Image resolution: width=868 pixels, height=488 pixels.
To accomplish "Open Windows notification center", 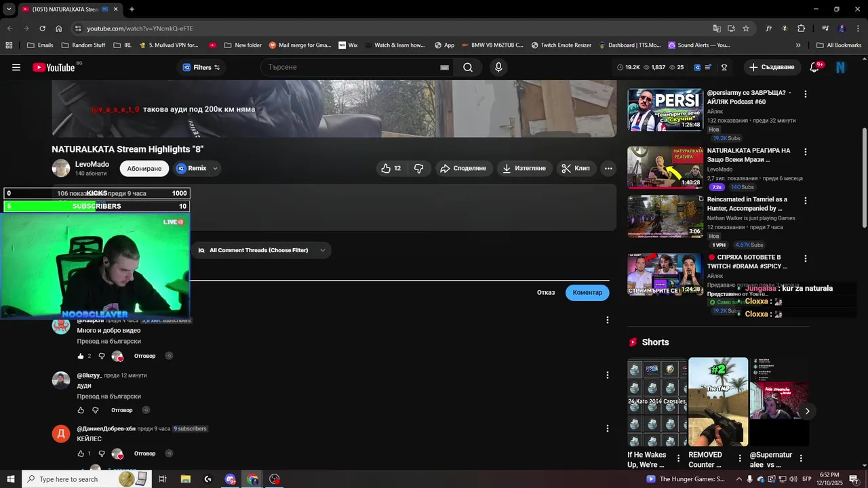I will coord(854,479).
